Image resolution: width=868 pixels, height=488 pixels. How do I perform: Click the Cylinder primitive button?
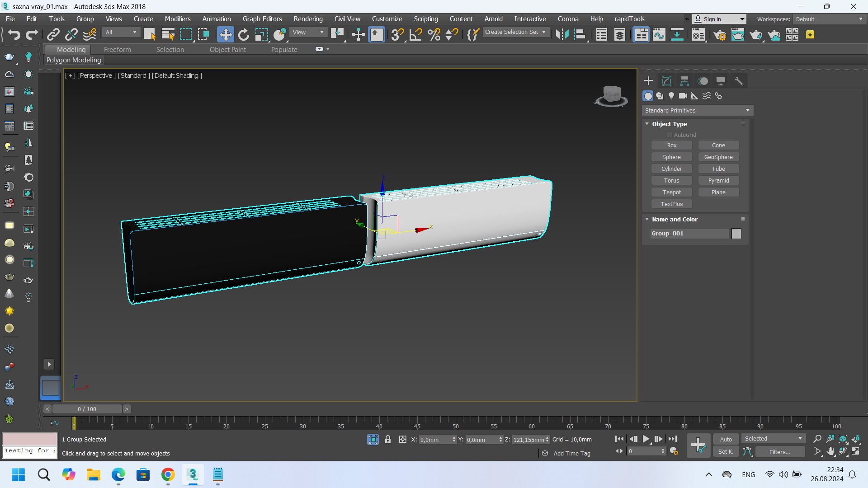pyautogui.click(x=671, y=169)
